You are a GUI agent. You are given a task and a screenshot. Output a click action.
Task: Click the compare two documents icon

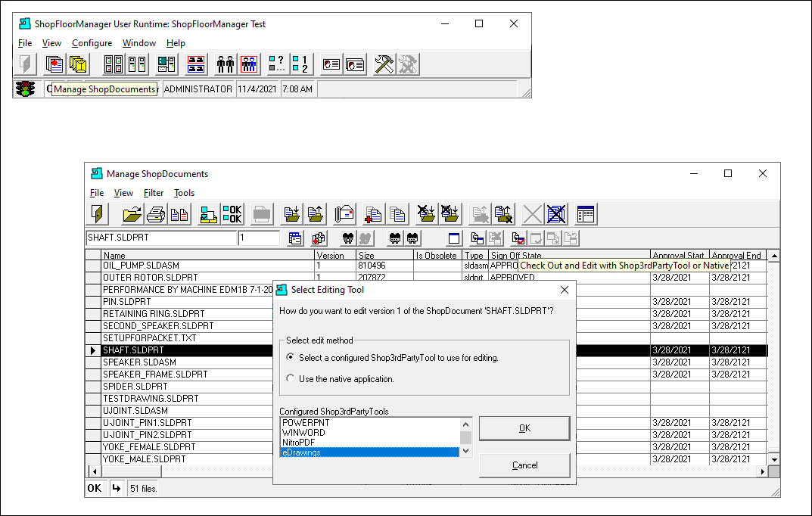179,214
